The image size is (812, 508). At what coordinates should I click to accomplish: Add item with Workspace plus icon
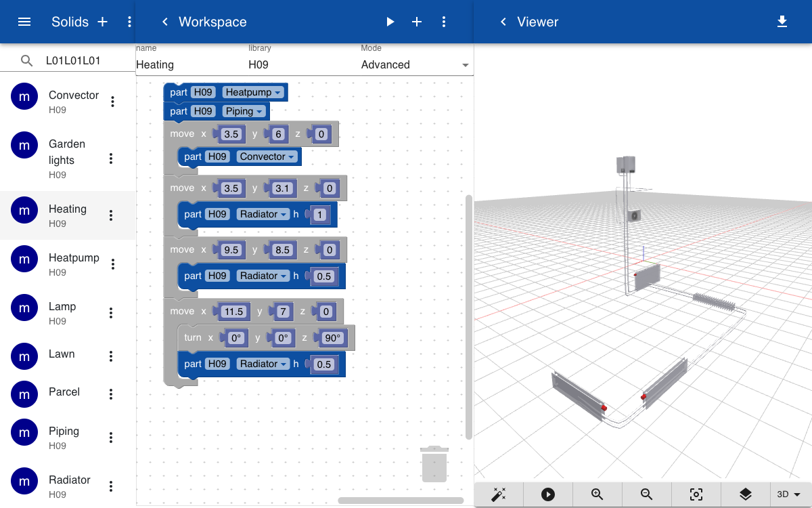pyautogui.click(x=417, y=22)
